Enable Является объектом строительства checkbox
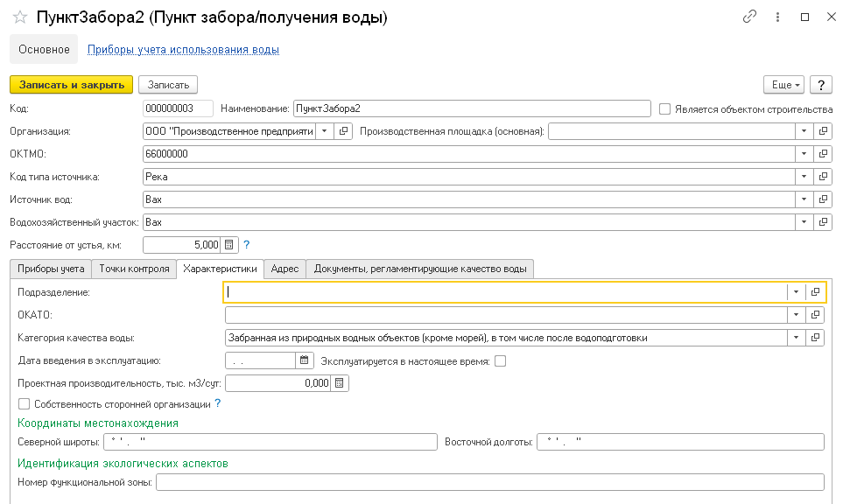This screenshot has width=843, height=504. point(665,108)
